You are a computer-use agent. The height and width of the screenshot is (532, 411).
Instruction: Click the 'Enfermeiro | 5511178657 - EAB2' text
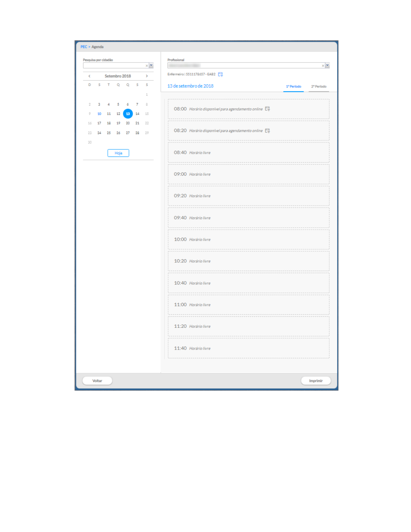point(191,74)
